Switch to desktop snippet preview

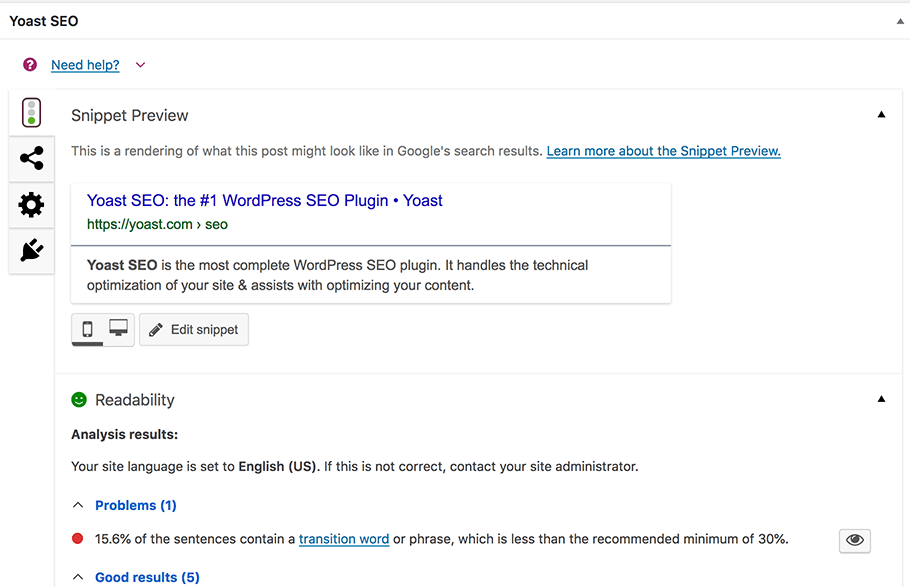coord(118,329)
